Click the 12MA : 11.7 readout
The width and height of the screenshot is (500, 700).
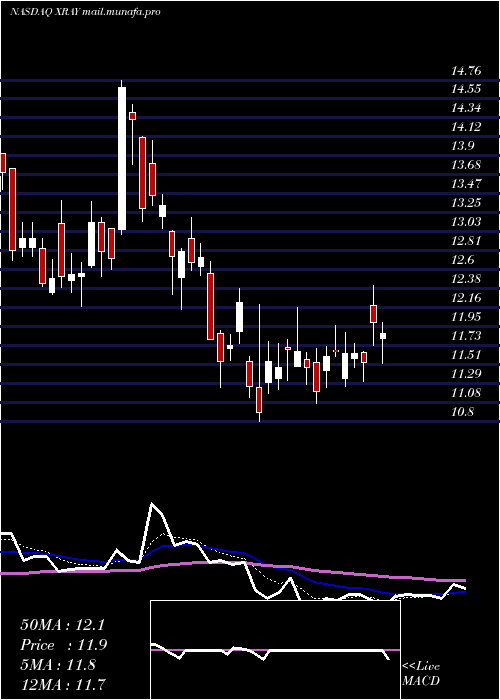point(62,684)
